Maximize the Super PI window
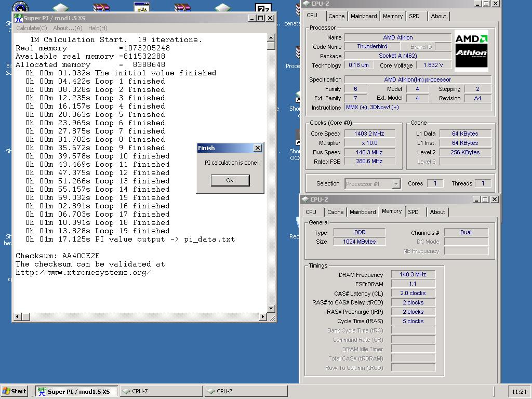This screenshot has width=532, height=399. [261, 18]
